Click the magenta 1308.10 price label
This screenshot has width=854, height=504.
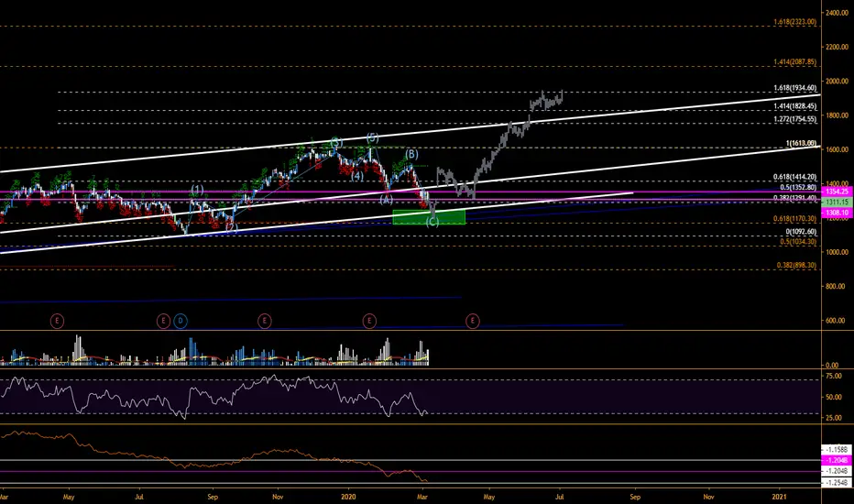(837, 213)
